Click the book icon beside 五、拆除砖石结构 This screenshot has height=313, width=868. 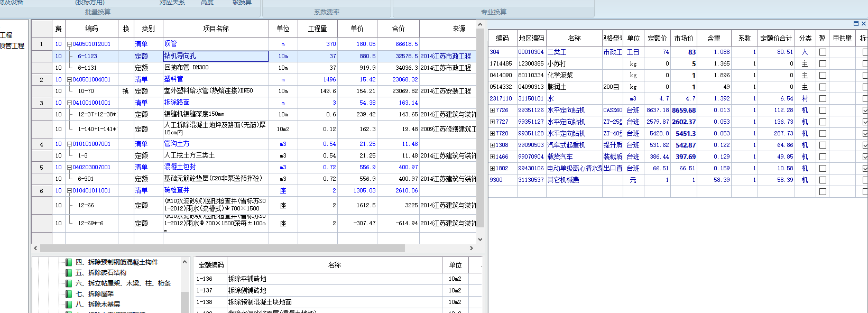tap(69, 273)
